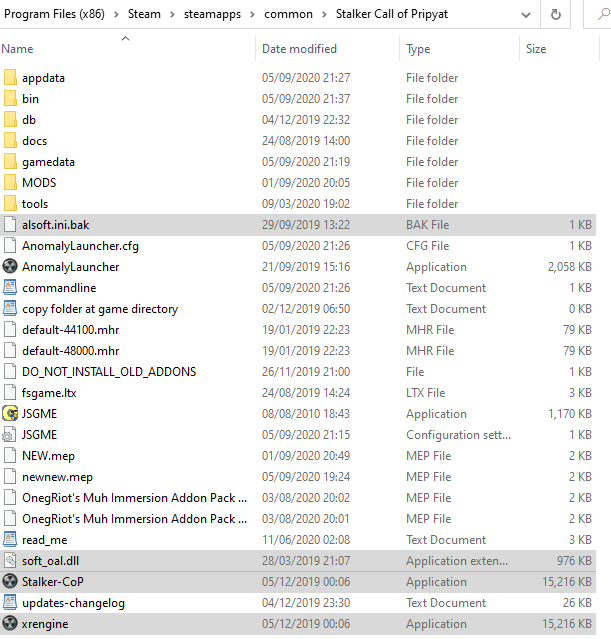Screen dimensions: 611x639
Task: Click the gamedata folder name
Action: [x=49, y=162]
